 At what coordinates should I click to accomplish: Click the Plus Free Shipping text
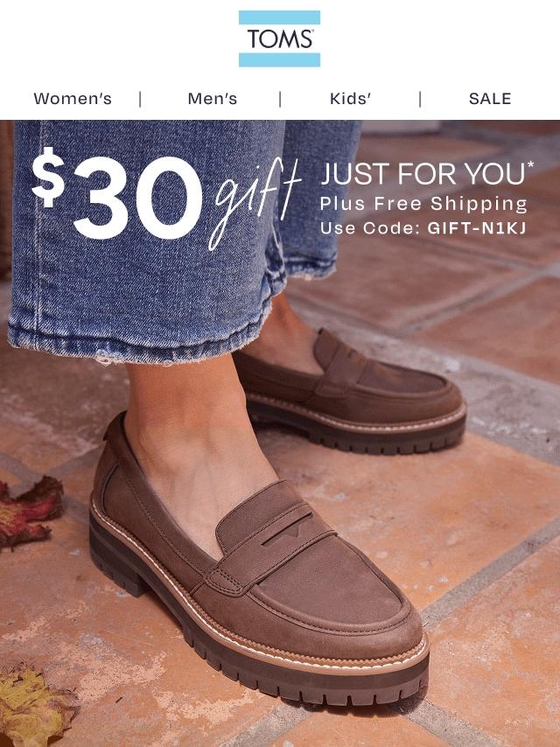click(x=423, y=204)
